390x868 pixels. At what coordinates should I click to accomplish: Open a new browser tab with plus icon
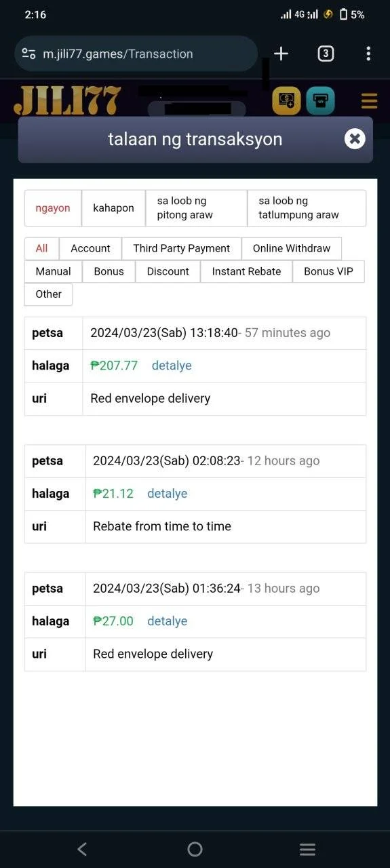point(281,54)
